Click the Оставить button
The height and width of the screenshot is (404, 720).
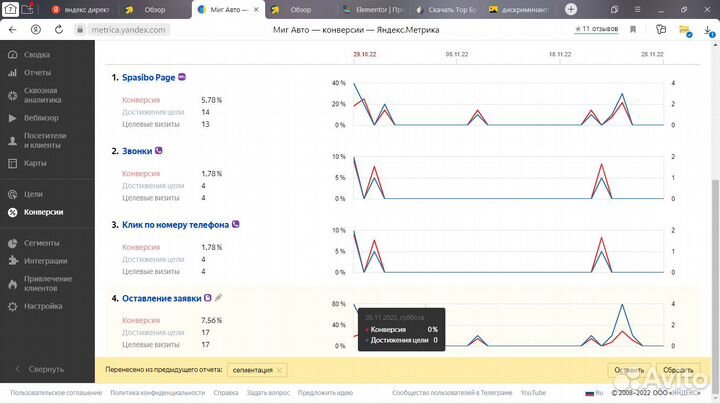tap(629, 370)
